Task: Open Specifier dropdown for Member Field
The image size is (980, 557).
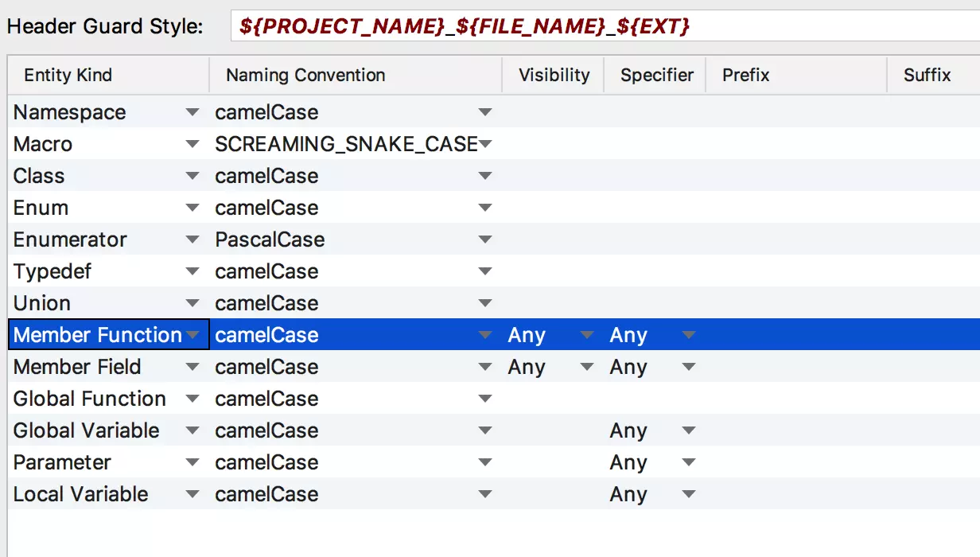Action: (x=689, y=367)
